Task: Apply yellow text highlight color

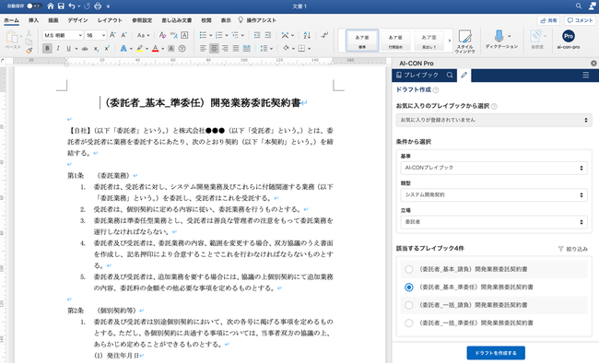Action: (140, 49)
